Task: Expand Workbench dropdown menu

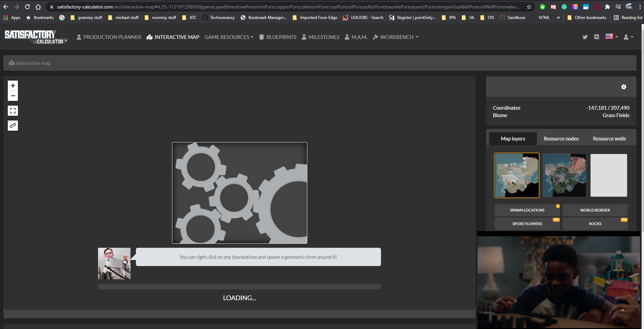Action: 396,37
